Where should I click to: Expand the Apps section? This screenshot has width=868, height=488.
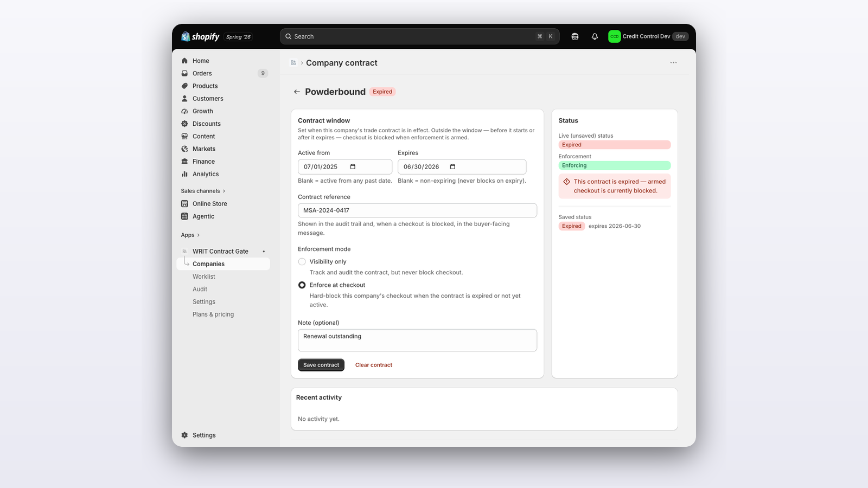(190, 235)
